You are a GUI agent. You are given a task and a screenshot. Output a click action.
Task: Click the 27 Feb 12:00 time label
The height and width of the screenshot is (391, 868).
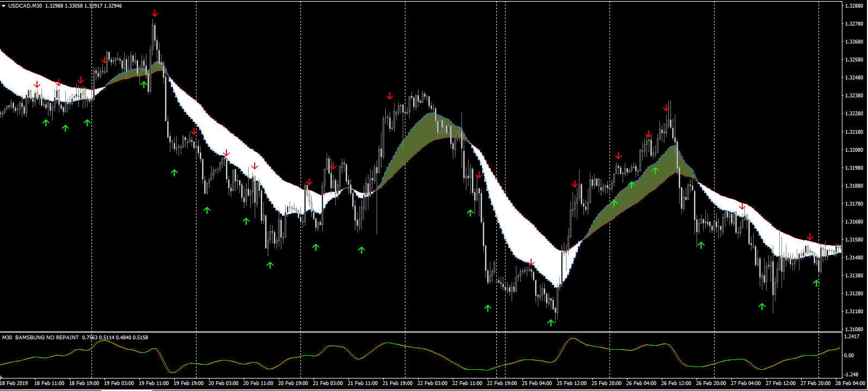tap(780, 383)
